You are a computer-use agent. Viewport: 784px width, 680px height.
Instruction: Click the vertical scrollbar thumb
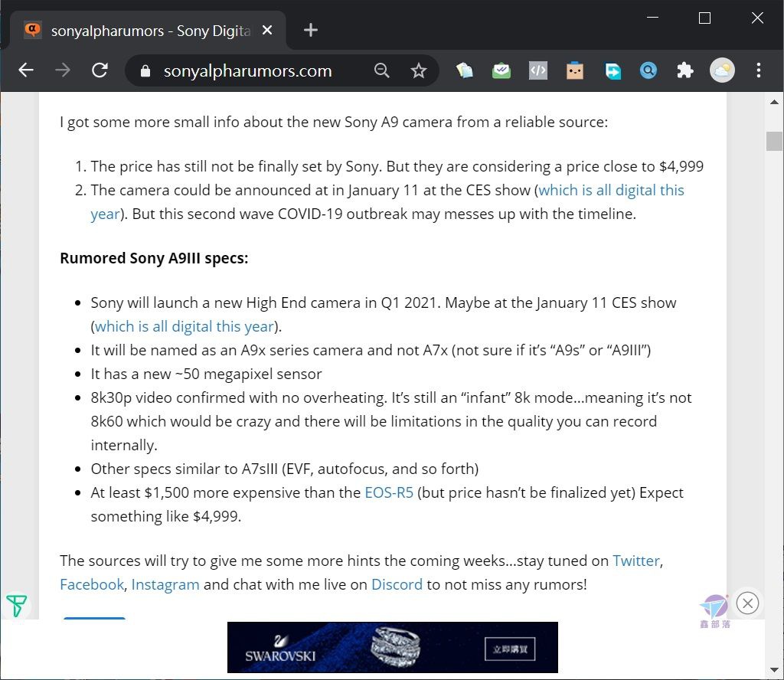[774, 141]
